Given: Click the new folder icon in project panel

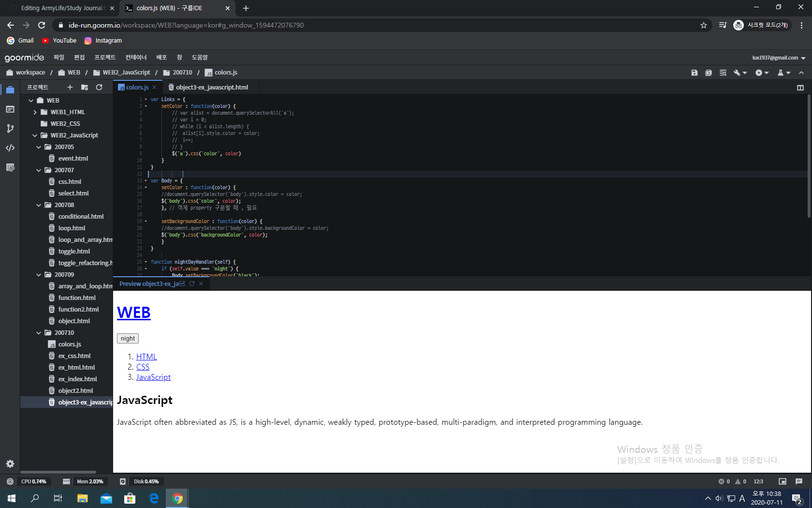Looking at the screenshot, I should point(85,87).
